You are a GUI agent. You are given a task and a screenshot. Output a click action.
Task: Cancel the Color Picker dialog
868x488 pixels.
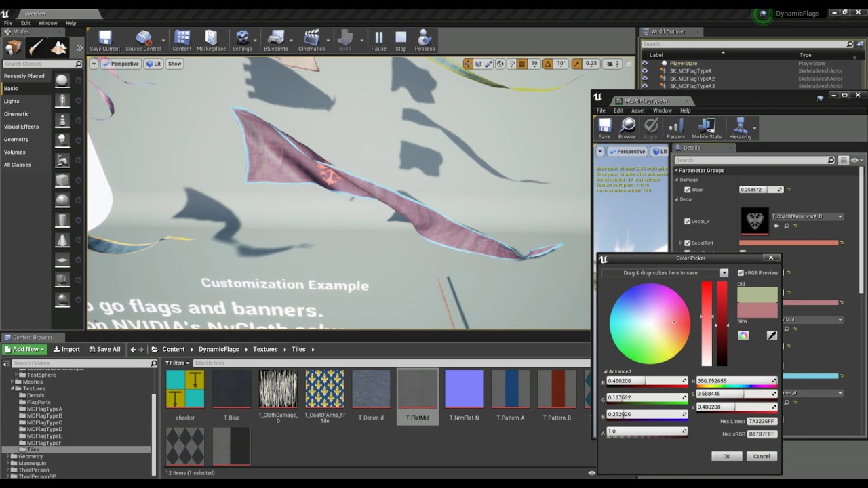point(762,456)
